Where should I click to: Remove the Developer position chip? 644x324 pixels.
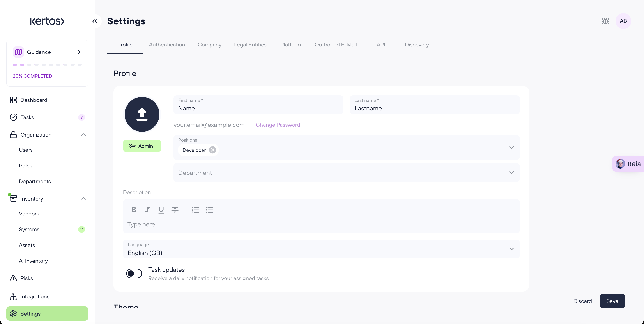(212, 150)
